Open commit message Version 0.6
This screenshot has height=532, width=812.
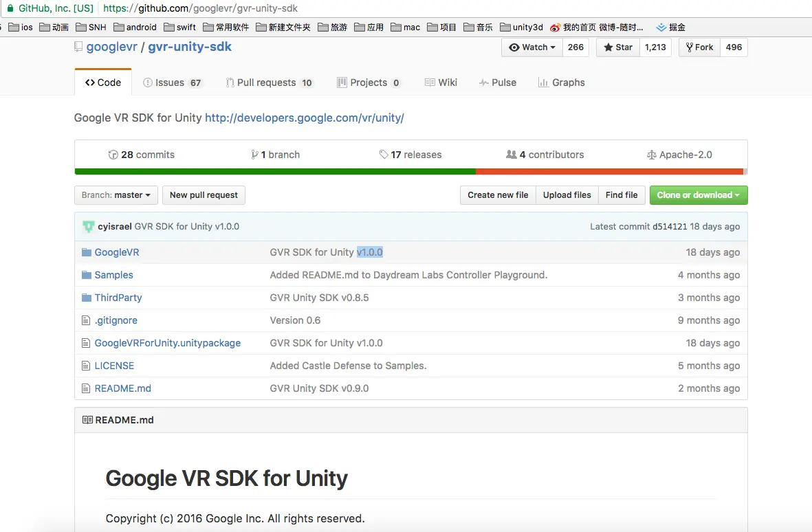pyautogui.click(x=295, y=320)
